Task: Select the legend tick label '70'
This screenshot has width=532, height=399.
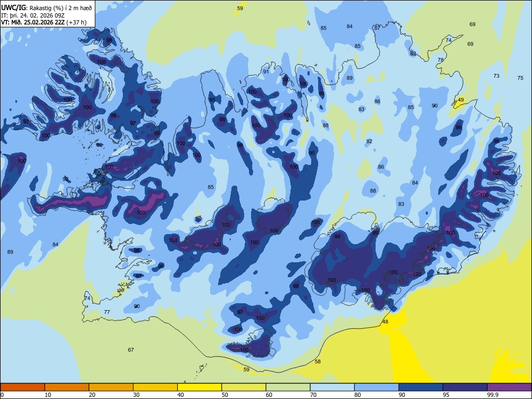Action: tap(313, 395)
